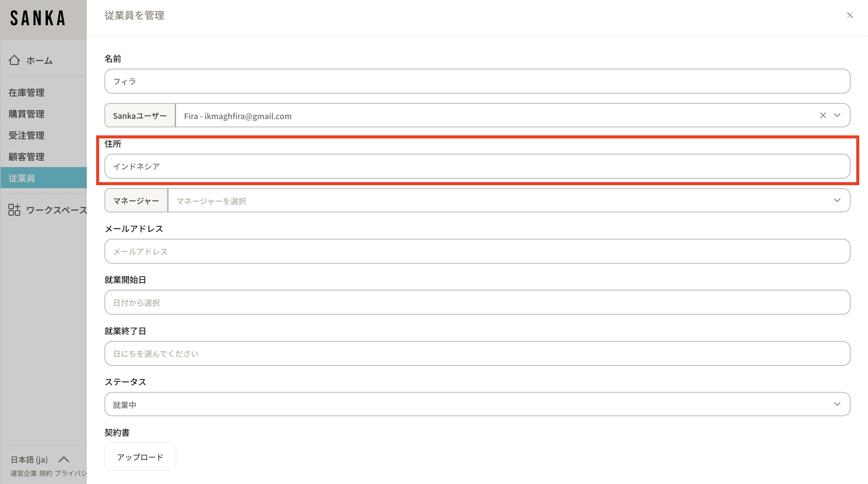The width and height of the screenshot is (868, 484).
Task: Click the アップロード contract button
Action: click(x=140, y=457)
